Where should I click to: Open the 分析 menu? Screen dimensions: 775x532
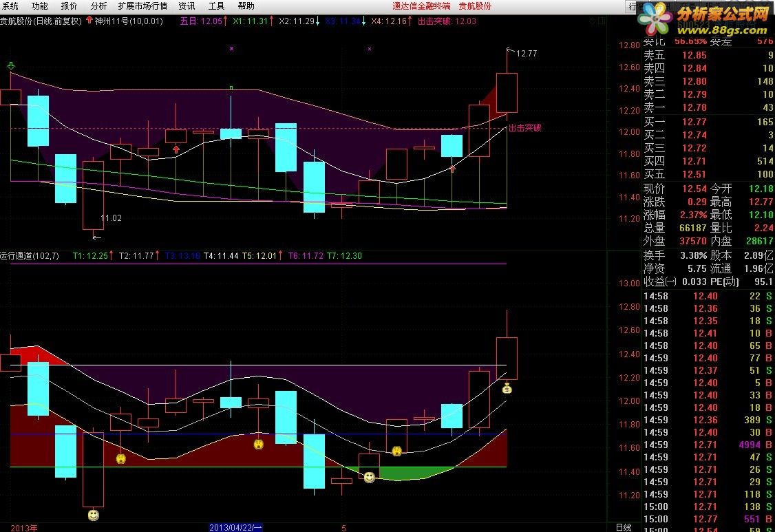[x=99, y=6]
